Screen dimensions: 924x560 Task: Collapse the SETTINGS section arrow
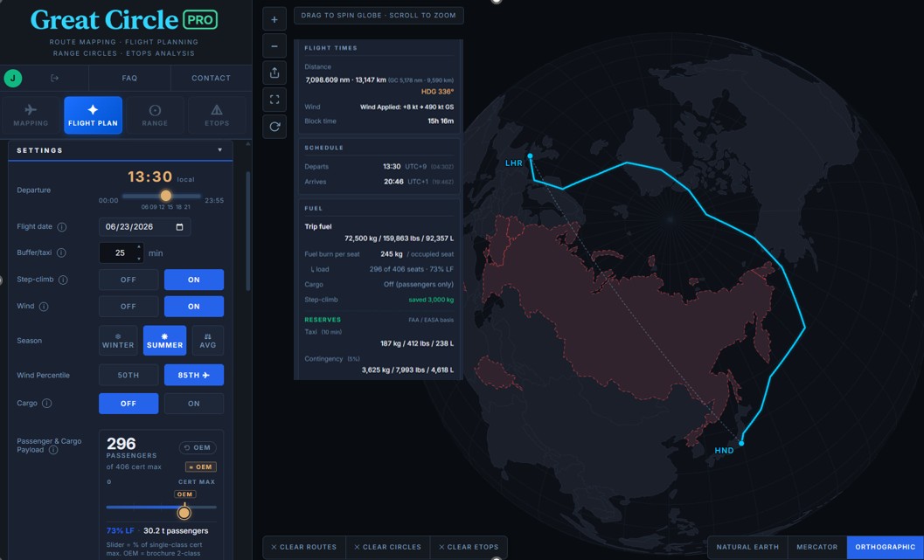219,150
